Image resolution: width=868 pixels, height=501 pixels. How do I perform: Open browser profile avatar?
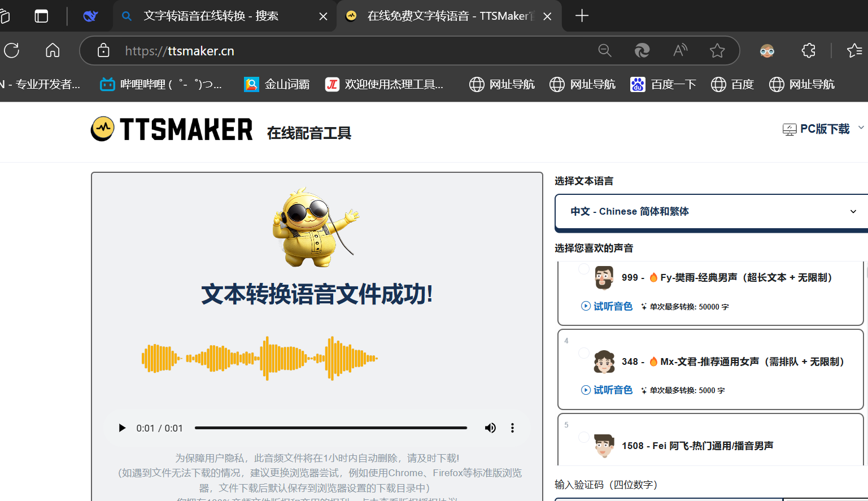(767, 51)
